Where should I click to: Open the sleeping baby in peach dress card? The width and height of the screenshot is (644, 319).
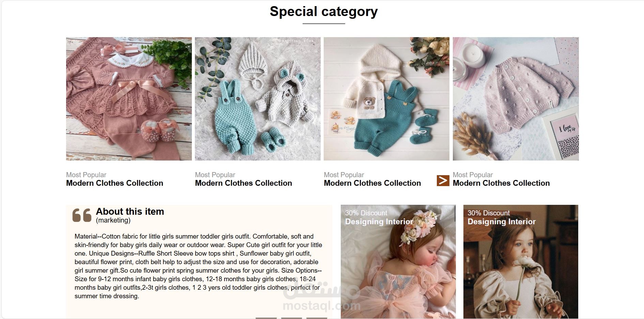398,262
